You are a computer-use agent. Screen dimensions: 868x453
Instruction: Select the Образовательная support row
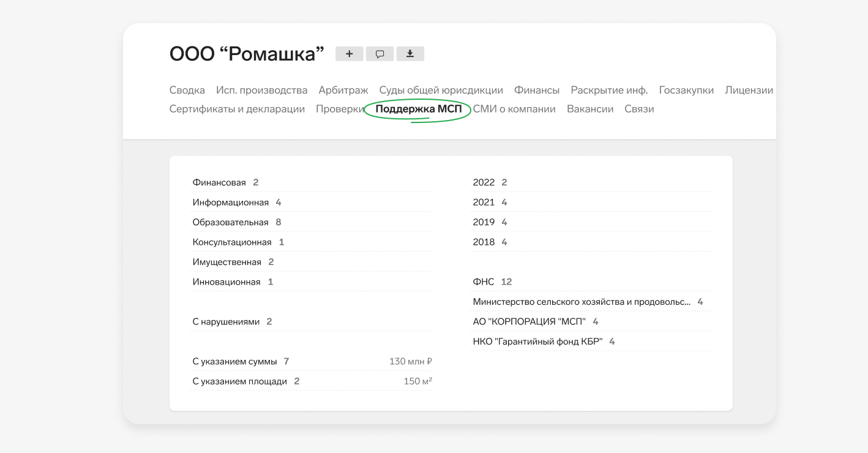[230, 222]
